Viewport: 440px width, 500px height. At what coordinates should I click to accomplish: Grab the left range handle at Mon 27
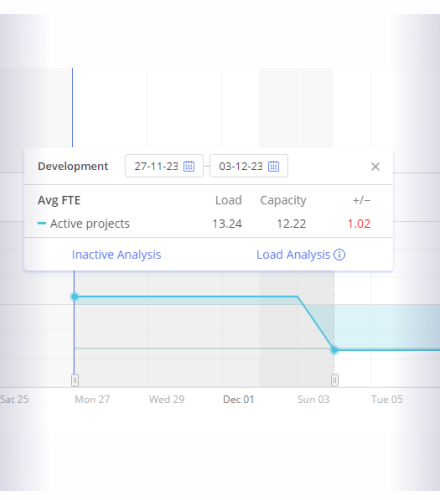[75, 380]
